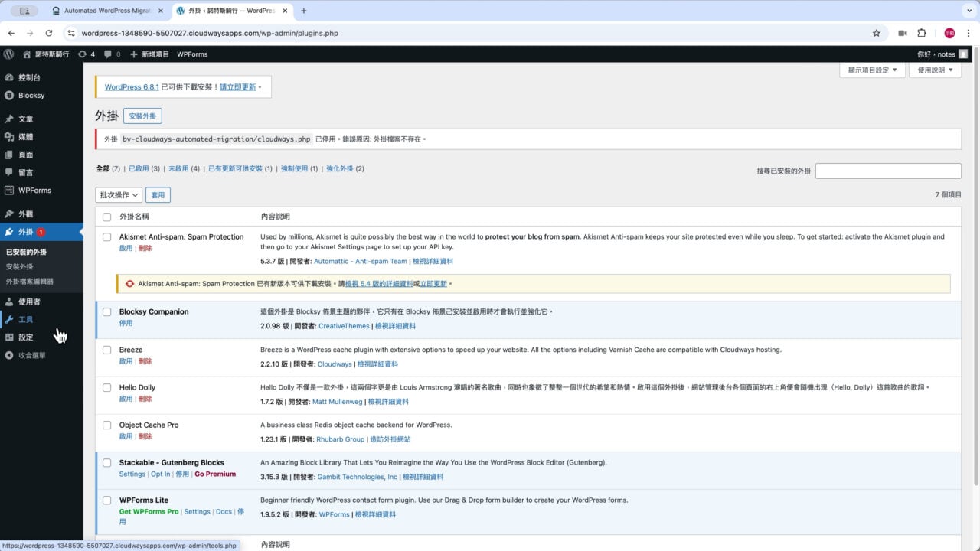
Task: Focus the 搜尋已安裝的外掛 search field
Action: [x=887, y=171]
